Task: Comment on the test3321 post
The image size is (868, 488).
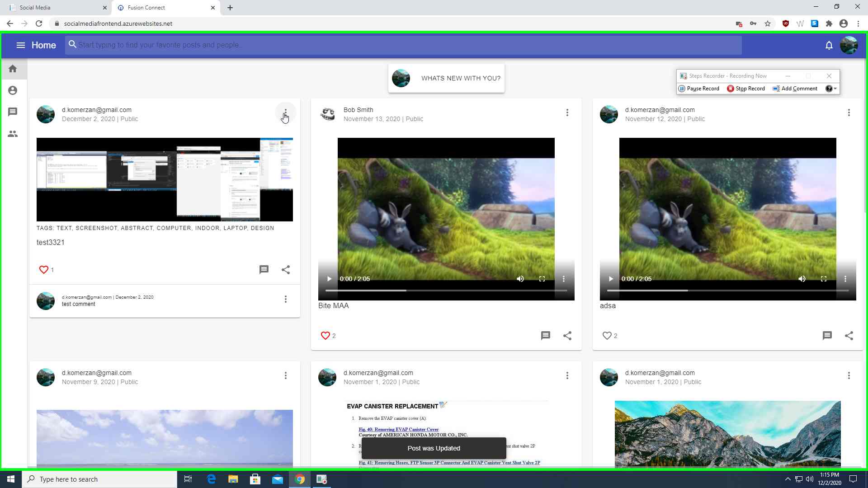Action: click(264, 270)
